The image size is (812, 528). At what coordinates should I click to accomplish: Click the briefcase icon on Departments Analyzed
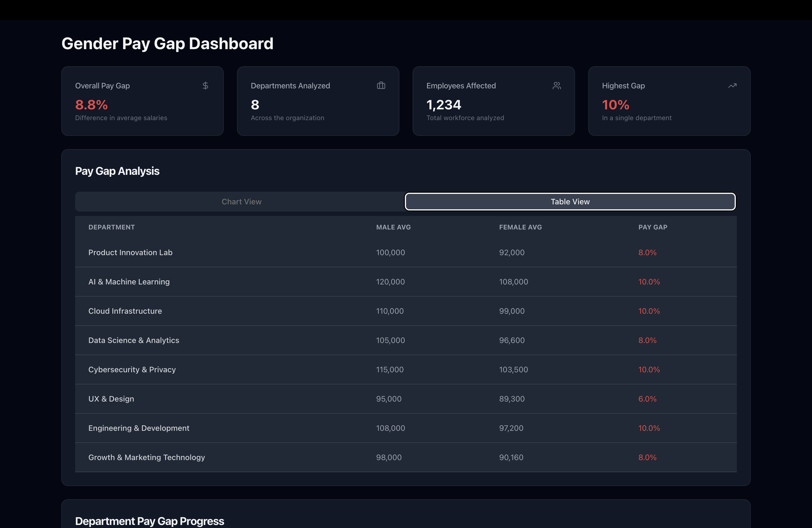click(x=381, y=86)
